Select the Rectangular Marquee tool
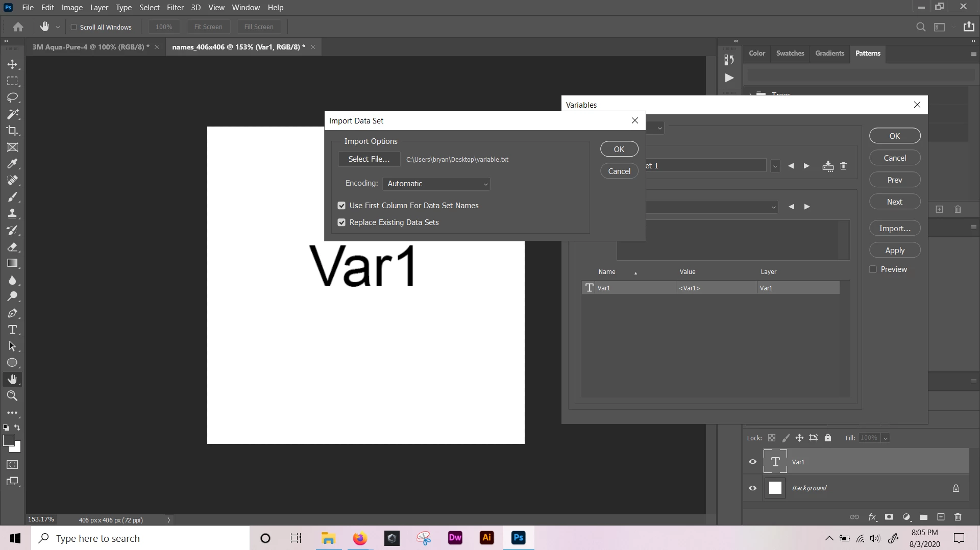The image size is (980, 550). coord(12,81)
